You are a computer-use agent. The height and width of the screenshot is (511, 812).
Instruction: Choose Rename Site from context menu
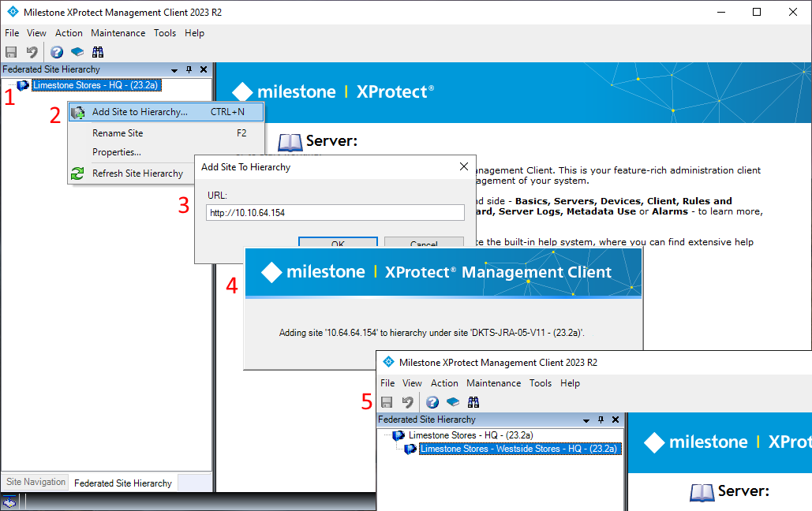[x=166, y=133]
